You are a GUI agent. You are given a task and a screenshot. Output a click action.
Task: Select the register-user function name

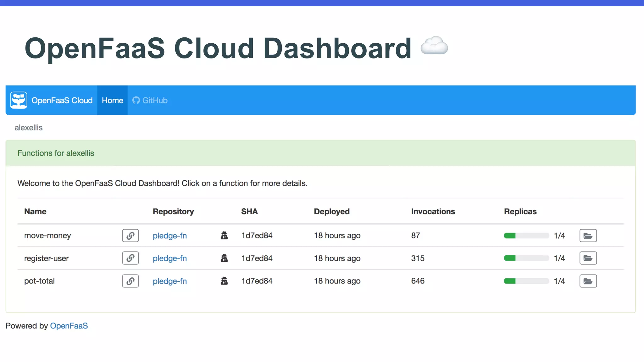coord(46,258)
